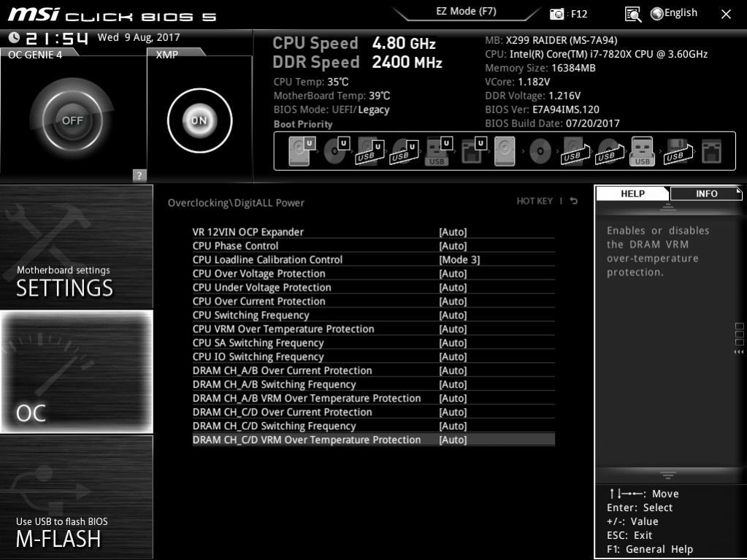The width and height of the screenshot is (747, 560).
Task: Select DRAM CH_A/B Switching Frequency row
Action: pos(374,384)
